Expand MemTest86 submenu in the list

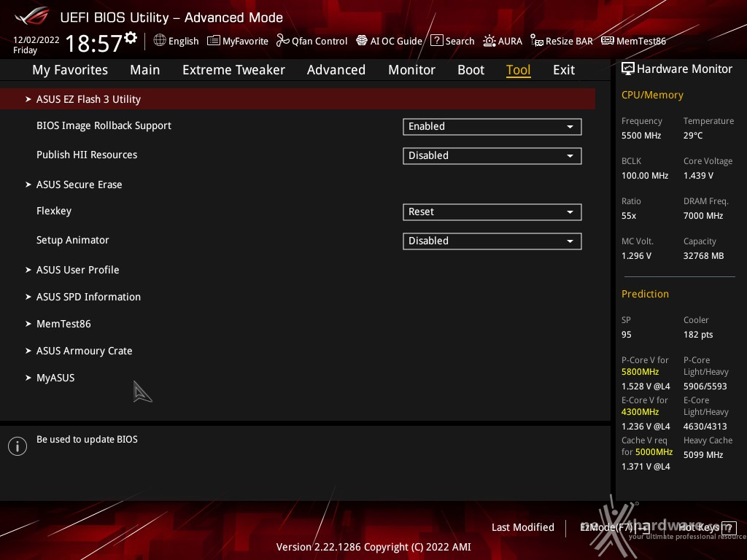(x=63, y=324)
